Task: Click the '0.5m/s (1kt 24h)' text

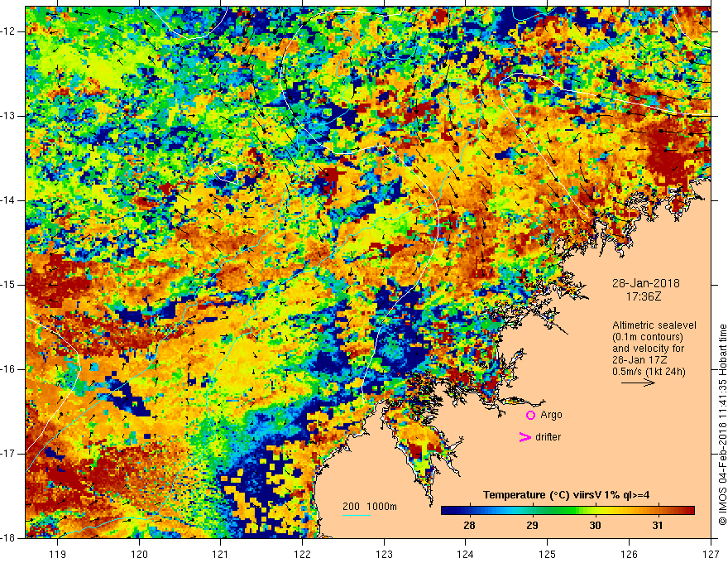Action: (x=649, y=371)
